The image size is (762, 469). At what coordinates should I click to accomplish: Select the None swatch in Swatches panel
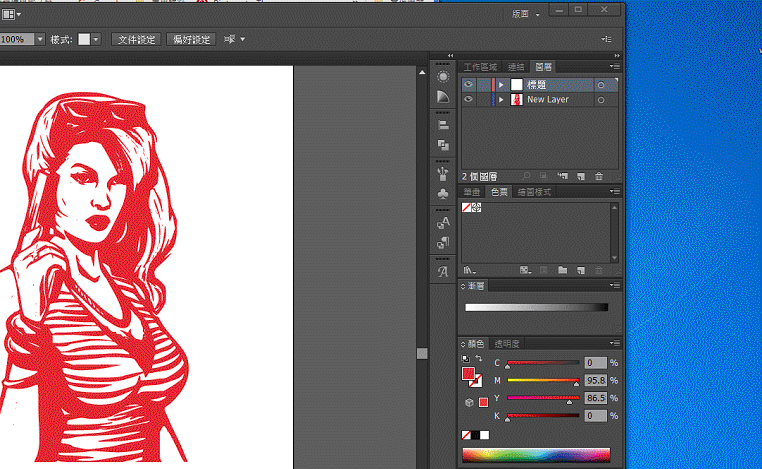tap(466, 208)
